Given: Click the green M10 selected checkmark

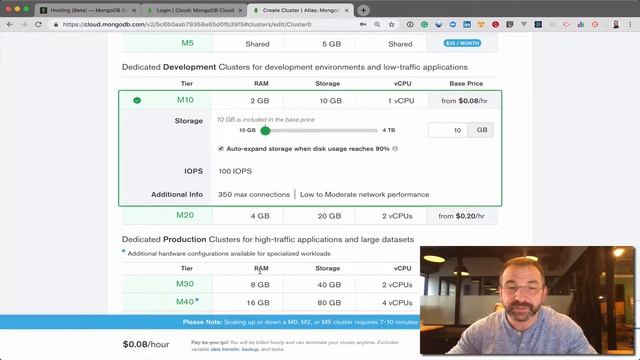Looking at the screenshot, I should tap(137, 100).
